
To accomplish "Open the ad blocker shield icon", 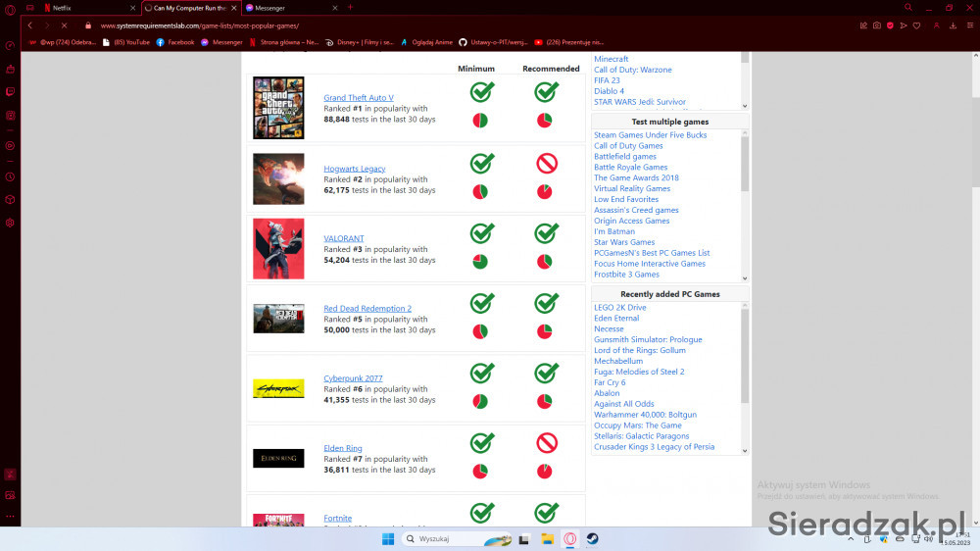I will point(890,25).
